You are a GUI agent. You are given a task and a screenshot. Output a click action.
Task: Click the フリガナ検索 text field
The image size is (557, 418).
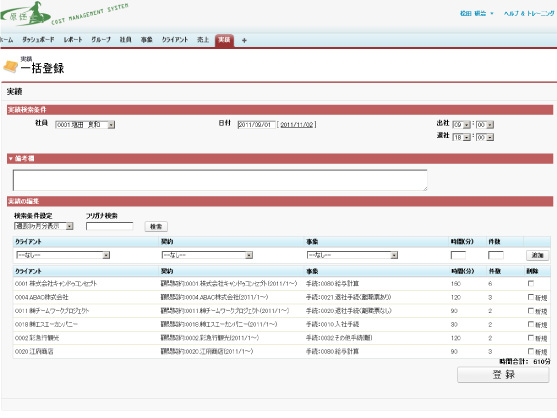[110, 226]
